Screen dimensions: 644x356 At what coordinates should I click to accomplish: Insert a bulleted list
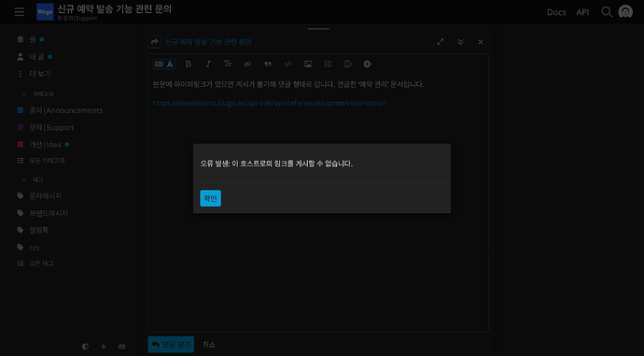coord(328,64)
